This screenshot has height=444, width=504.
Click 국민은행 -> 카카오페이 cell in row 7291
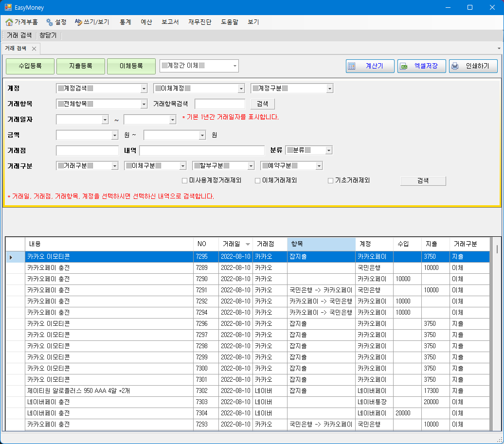(x=321, y=290)
